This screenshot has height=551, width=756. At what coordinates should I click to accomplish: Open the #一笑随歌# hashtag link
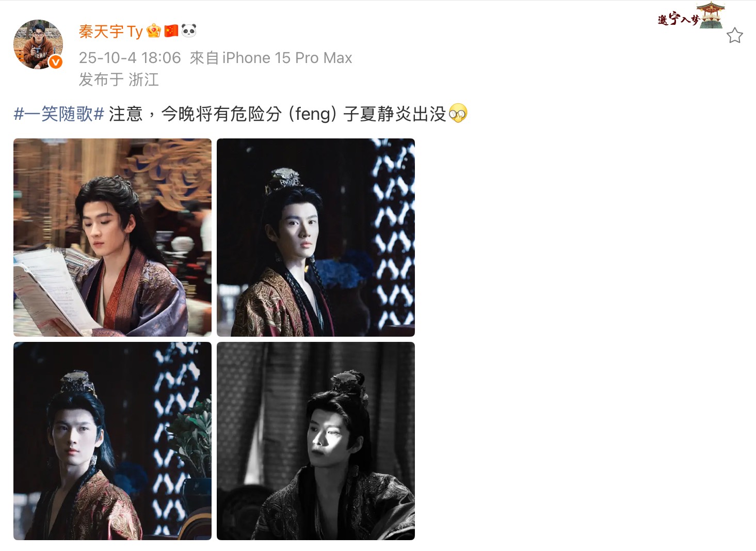coord(59,114)
